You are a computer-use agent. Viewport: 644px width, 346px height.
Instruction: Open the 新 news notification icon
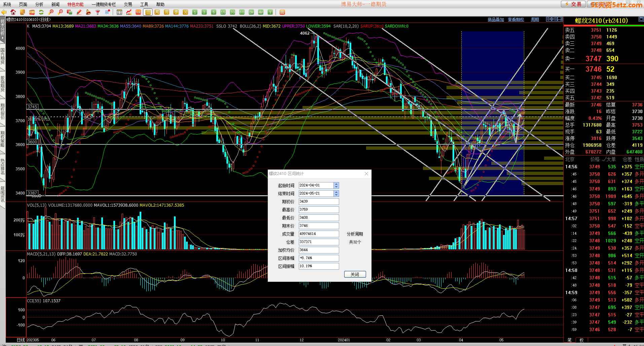click(107, 12)
